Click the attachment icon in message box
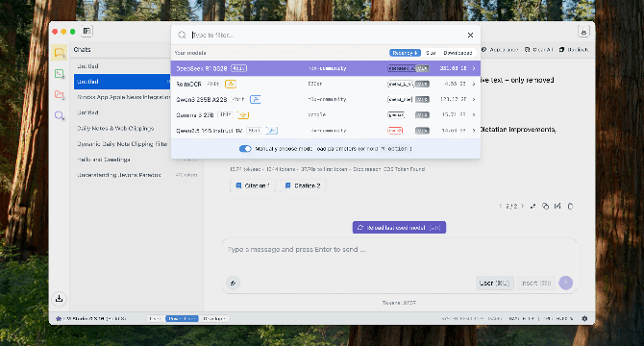Viewport: 644px width, 346px height. click(x=233, y=283)
